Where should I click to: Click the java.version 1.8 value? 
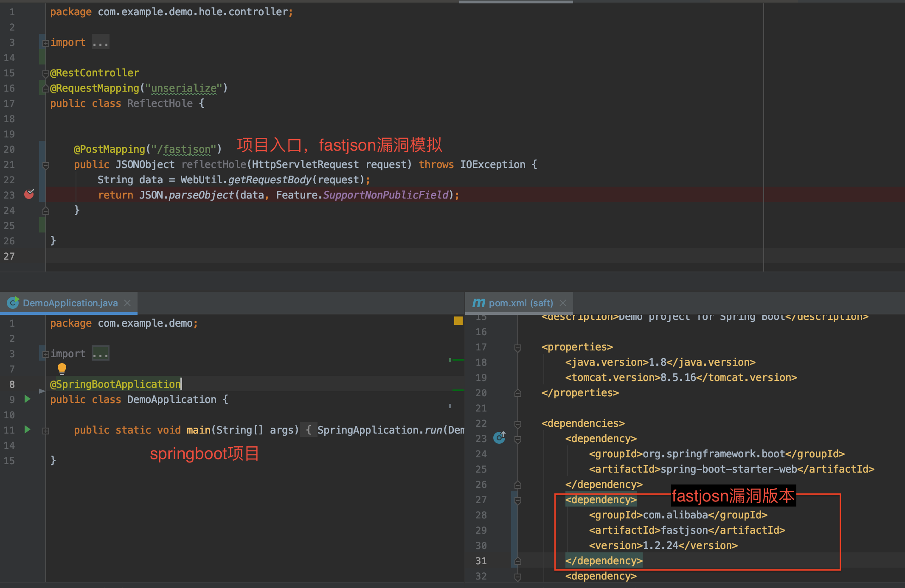tap(658, 362)
